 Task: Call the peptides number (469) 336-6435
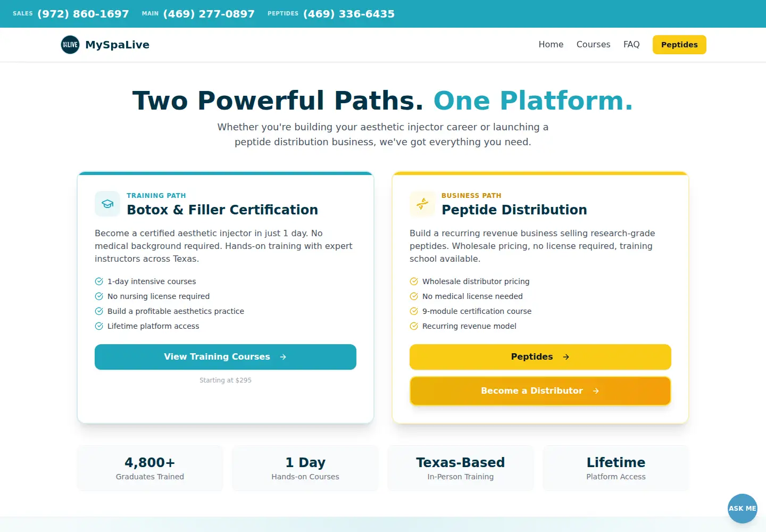349,14
